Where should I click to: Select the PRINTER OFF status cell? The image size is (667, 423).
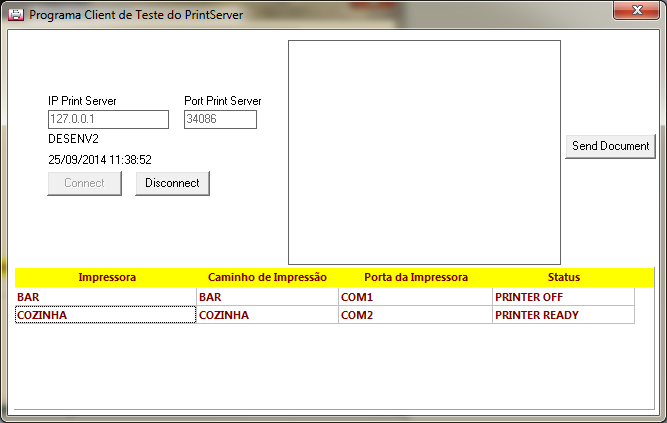point(563,297)
